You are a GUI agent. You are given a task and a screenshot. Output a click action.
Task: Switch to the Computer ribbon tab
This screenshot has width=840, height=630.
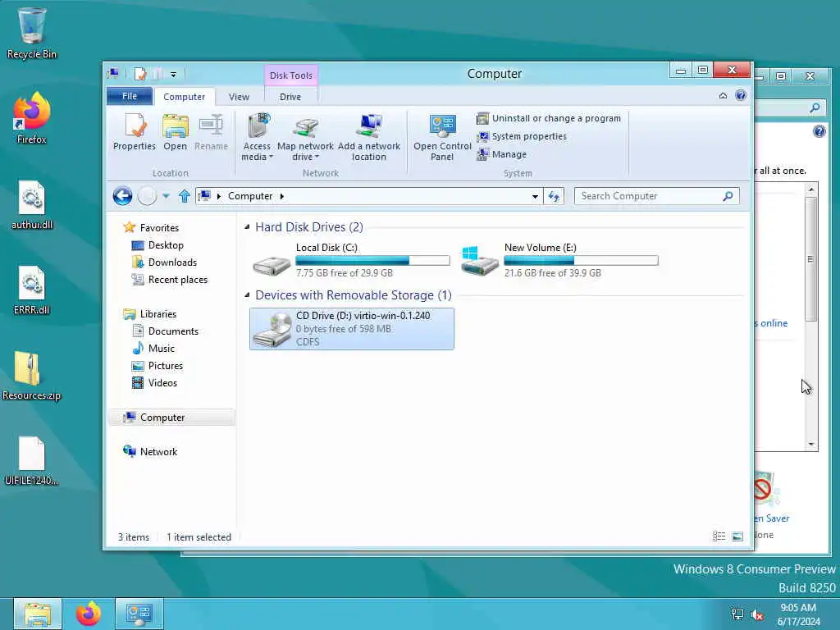tap(185, 97)
